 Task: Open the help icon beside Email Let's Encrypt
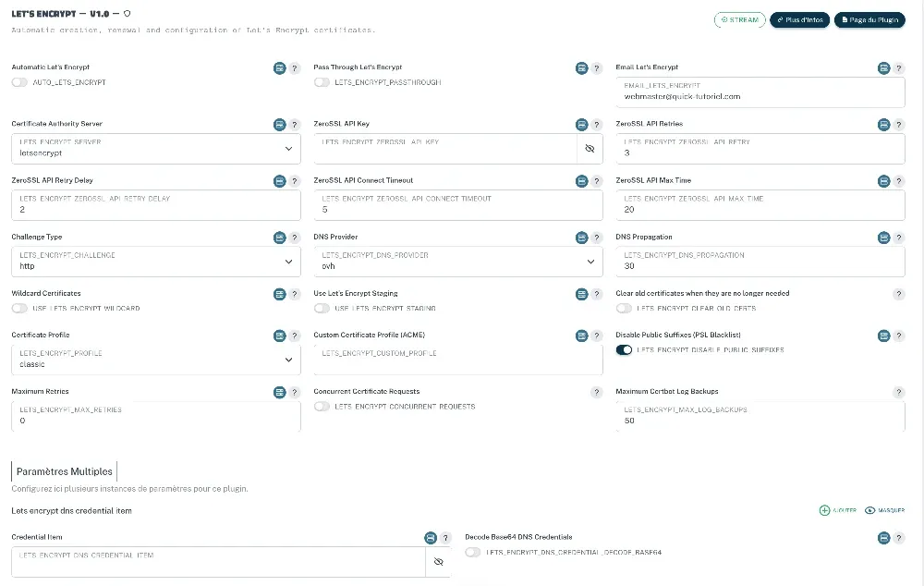[x=899, y=68]
